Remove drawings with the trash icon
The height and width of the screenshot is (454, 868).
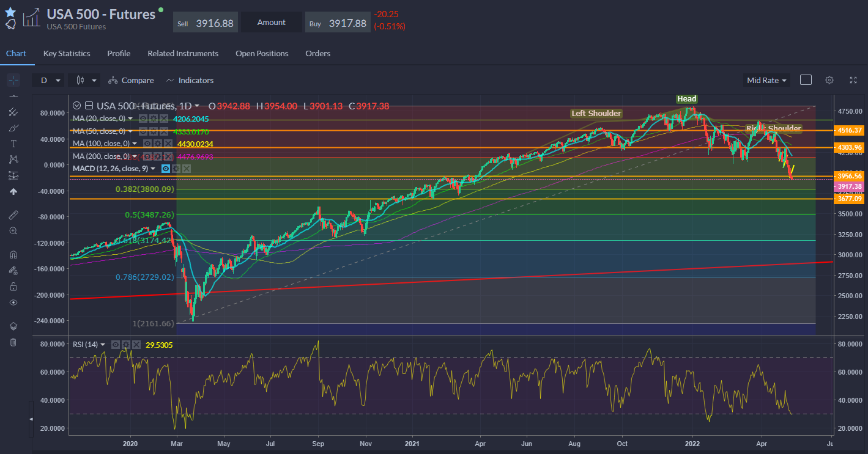point(13,342)
